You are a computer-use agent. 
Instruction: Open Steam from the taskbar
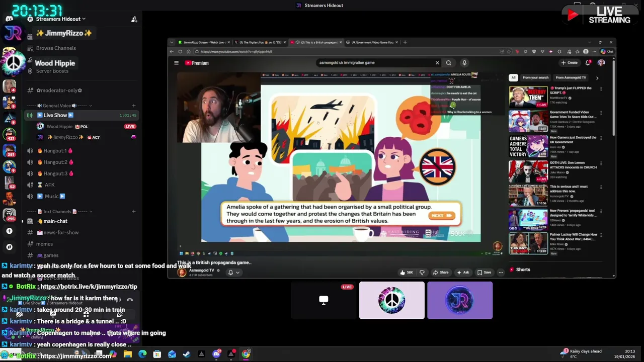click(187, 354)
